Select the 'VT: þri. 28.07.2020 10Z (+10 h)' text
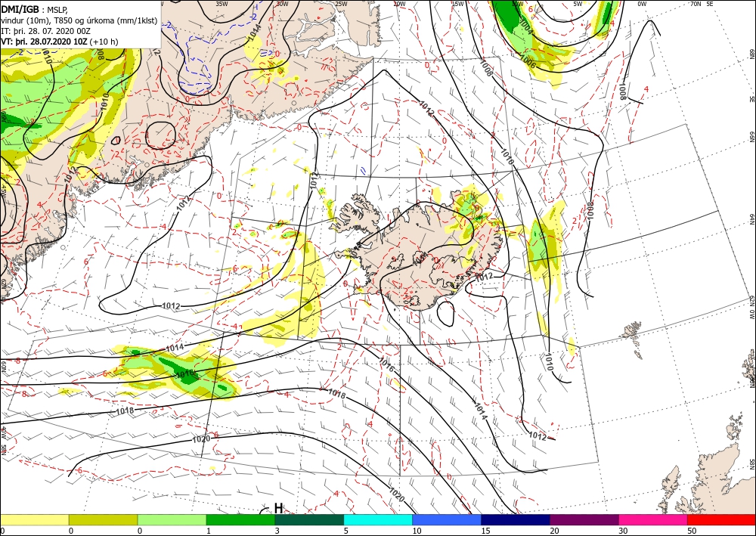 click(x=59, y=42)
